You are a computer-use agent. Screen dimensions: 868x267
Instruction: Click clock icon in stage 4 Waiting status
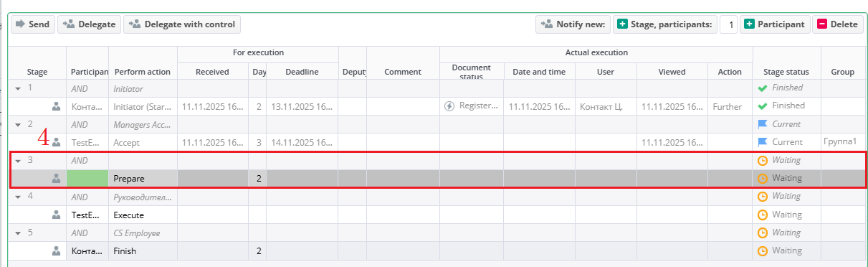coord(763,196)
